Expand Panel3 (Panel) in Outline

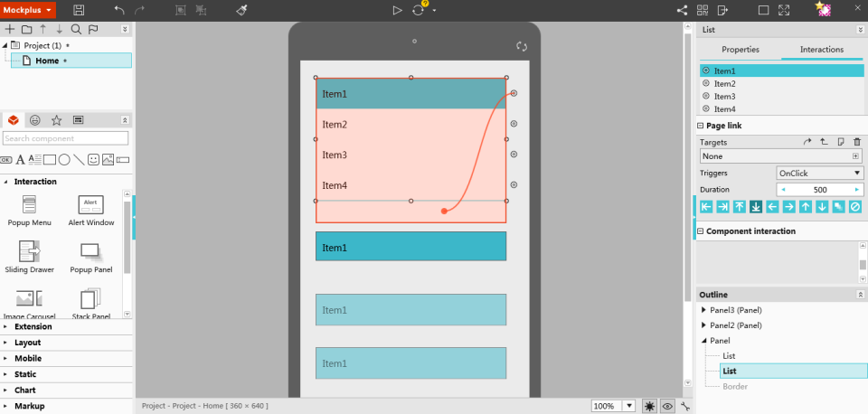pyautogui.click(x=703, y=310)
